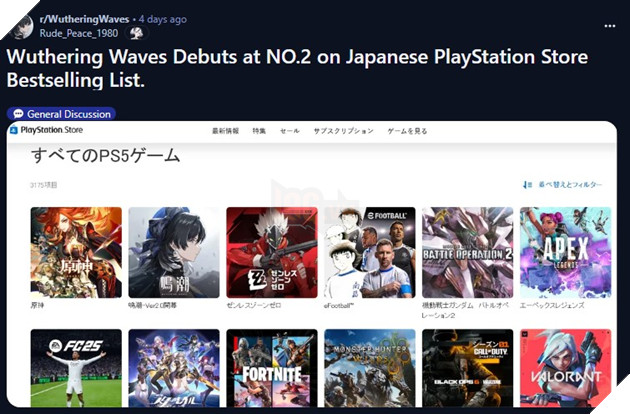
Task: Click the Rude_Peace_1980 username link
Action: (79, 33)
